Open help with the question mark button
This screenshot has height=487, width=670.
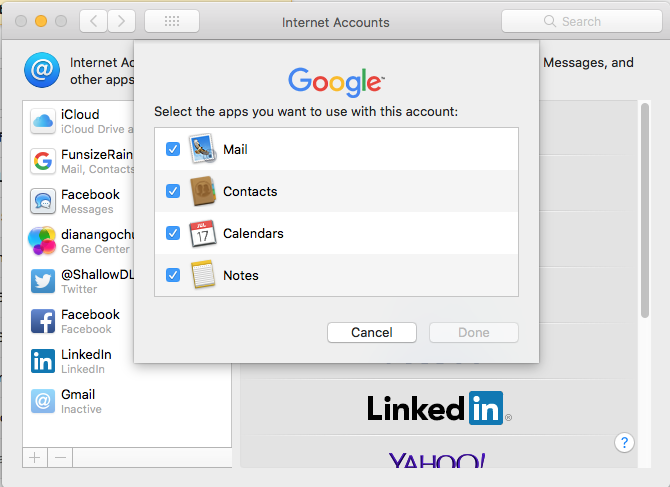624,443
